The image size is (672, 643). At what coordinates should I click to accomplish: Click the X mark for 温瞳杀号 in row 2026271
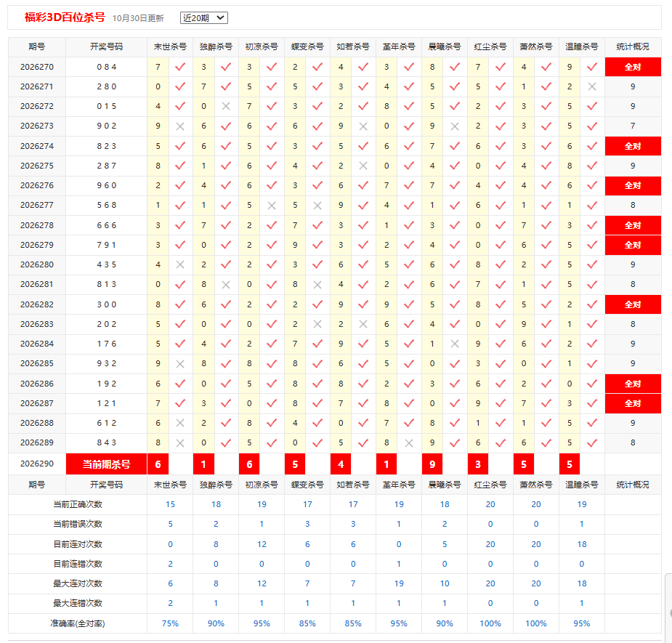(x=592, y=86)
